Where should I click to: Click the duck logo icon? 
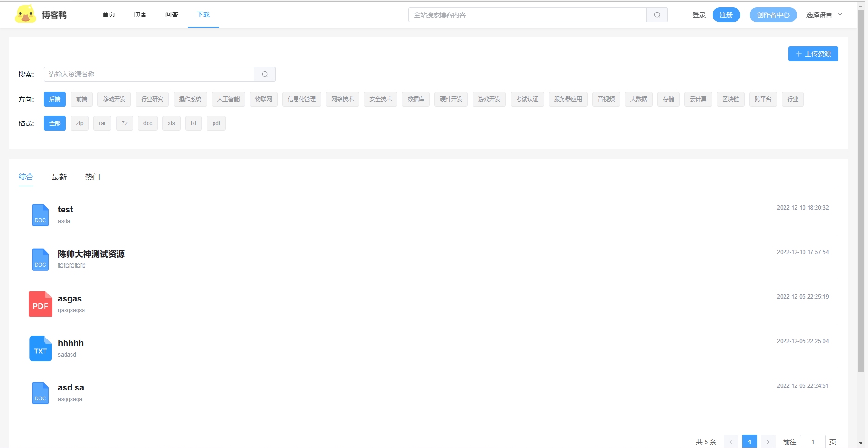coord(25,14)
